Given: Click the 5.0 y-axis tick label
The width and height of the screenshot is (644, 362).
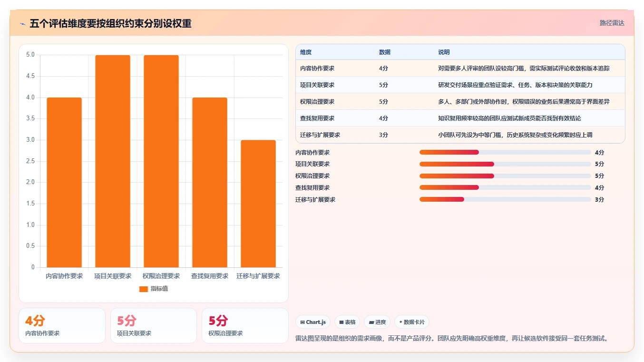Looking at the screenshot, I should 30,55.
